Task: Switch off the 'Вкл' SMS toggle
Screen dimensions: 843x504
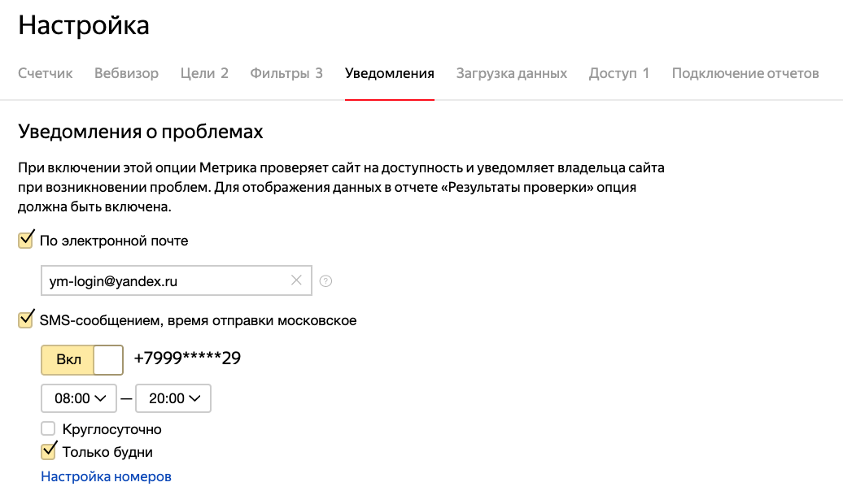Action: coord(82,359)
